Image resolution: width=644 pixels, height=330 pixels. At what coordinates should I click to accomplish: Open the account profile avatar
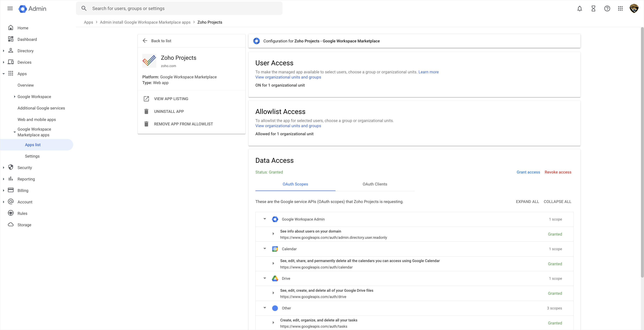click(634, 9)
